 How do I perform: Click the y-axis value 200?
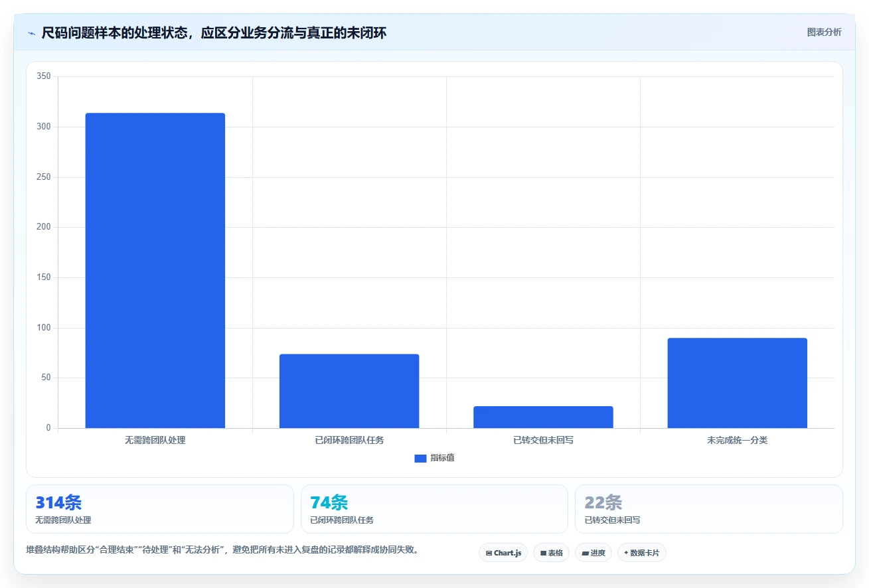(x=44, y=227)
